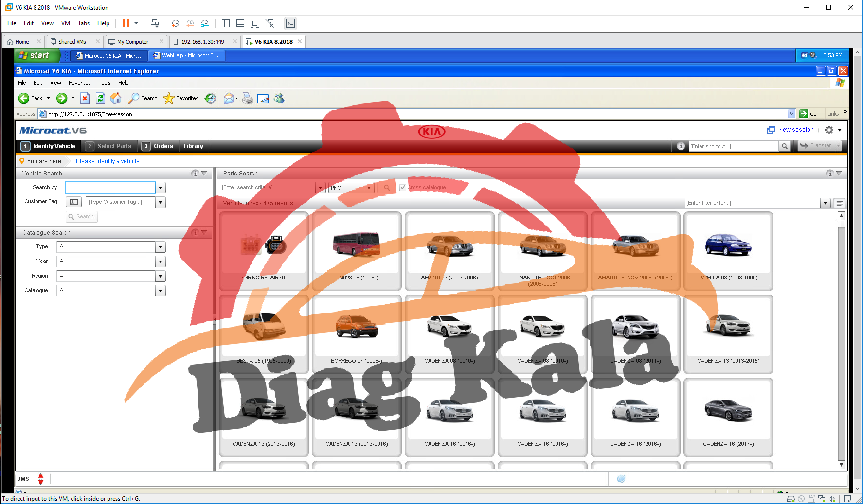
Task: Open snapshot manager icon in VMware
Action: [x=205, y=23]
